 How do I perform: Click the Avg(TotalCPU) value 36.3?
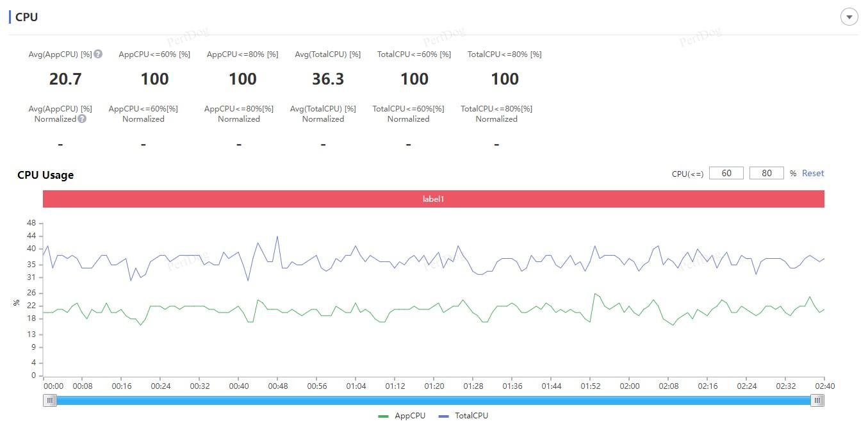pyautogui.click(x=328, y=79)
